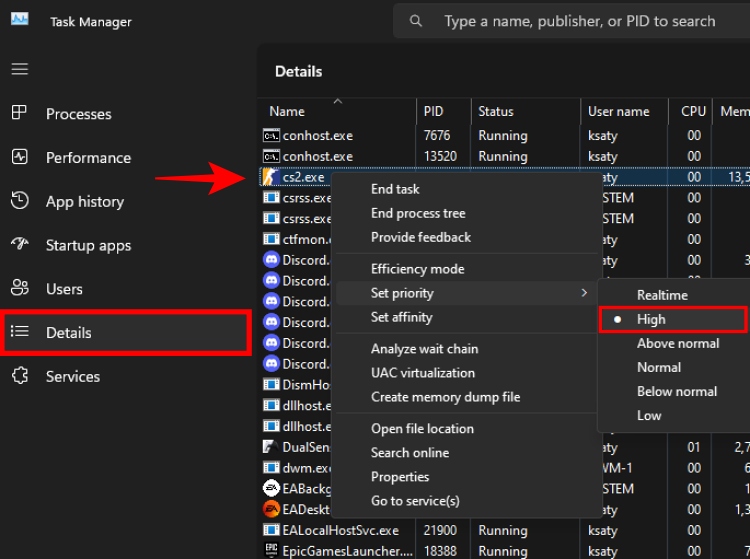Click the Users sidebar icon
This screenshot has height=559, width=750.
[20, 288]
